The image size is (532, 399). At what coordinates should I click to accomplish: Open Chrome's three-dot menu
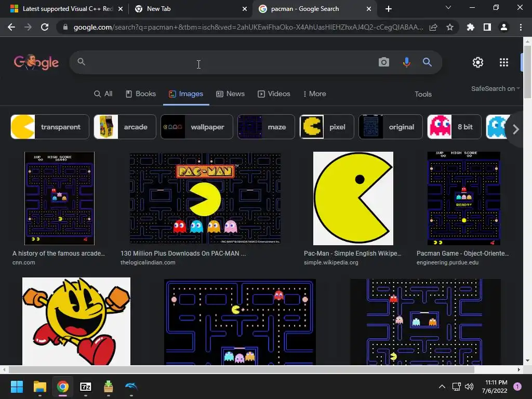pos(521,27)
